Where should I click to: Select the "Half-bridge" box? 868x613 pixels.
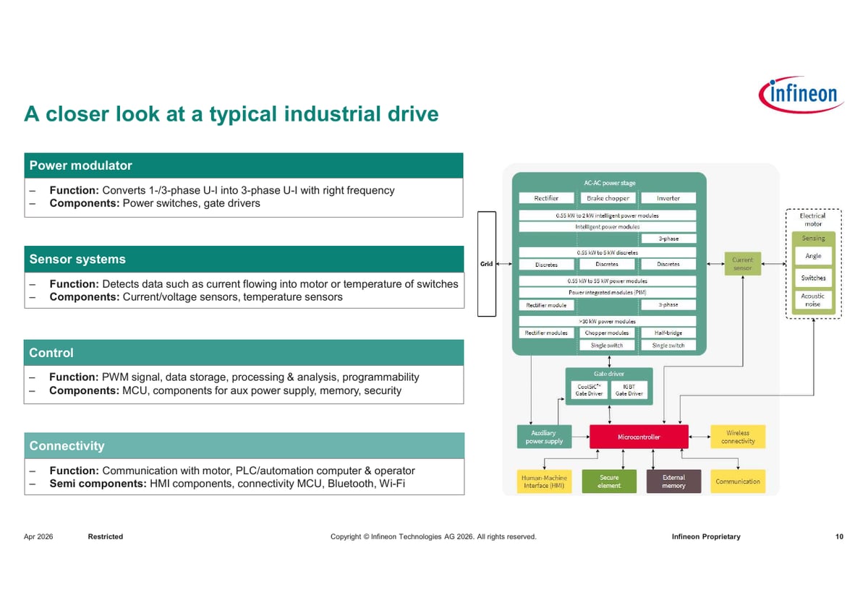tap(668, 333)
